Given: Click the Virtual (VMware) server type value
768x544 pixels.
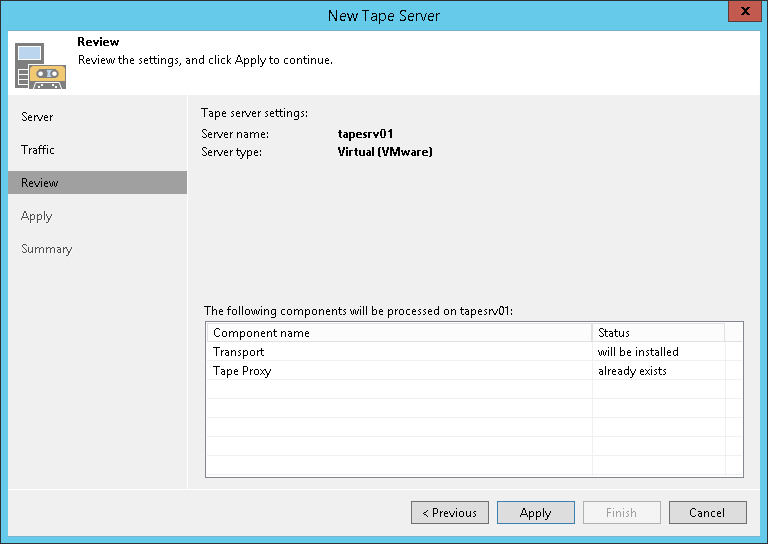Looking at the screenshot, I should (385, 152).
